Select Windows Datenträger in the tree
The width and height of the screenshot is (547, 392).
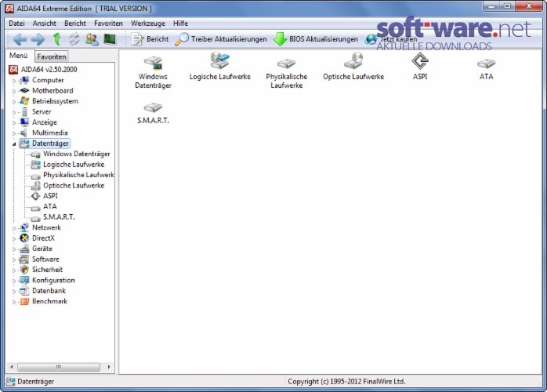[76, 154]
